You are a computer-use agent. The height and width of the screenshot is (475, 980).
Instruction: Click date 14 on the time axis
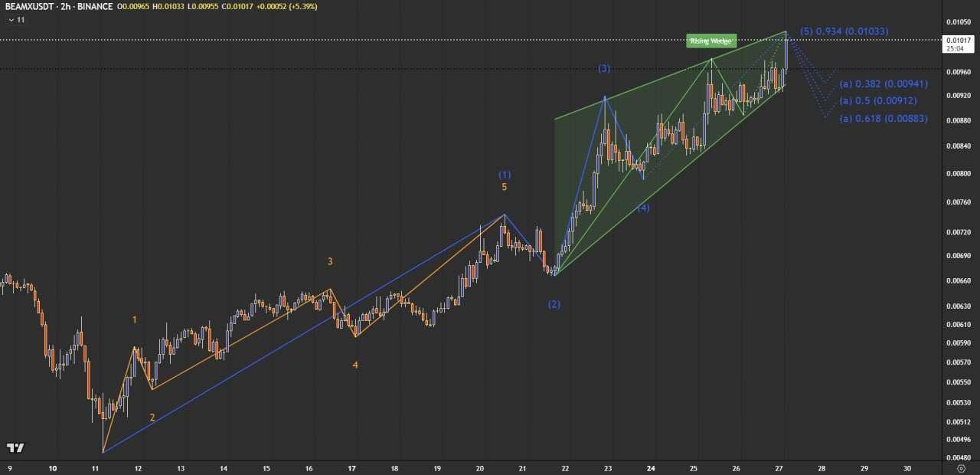223,468
